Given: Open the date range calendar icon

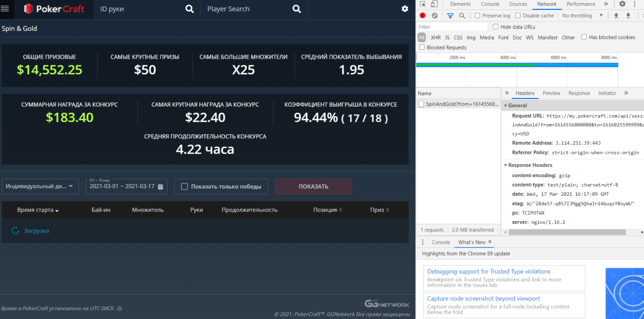Looking at the screenshot, I should coord(160,187).
